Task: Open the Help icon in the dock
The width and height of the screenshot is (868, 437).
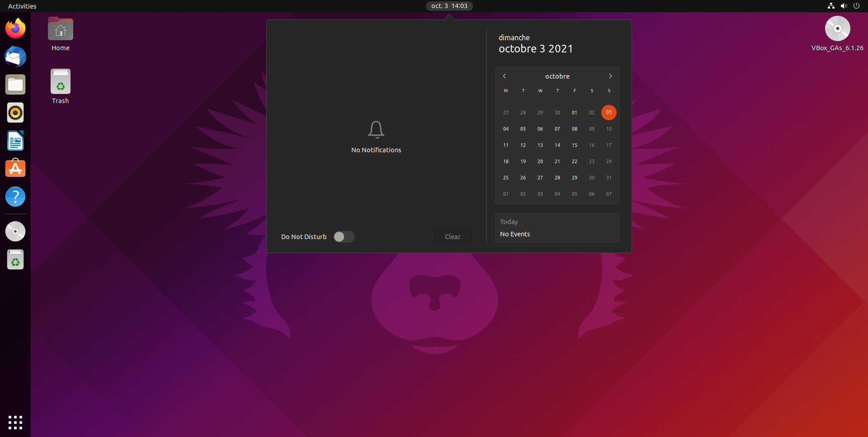Action: (15, 197)
